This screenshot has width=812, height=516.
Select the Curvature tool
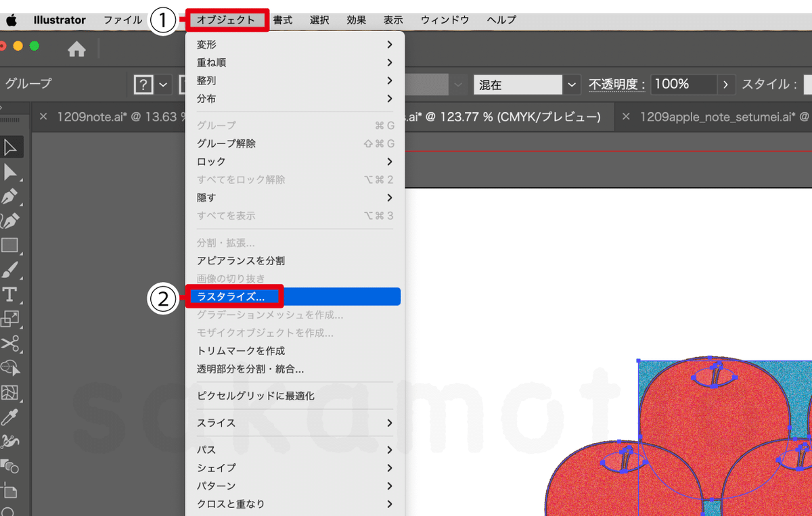(10, 220)
